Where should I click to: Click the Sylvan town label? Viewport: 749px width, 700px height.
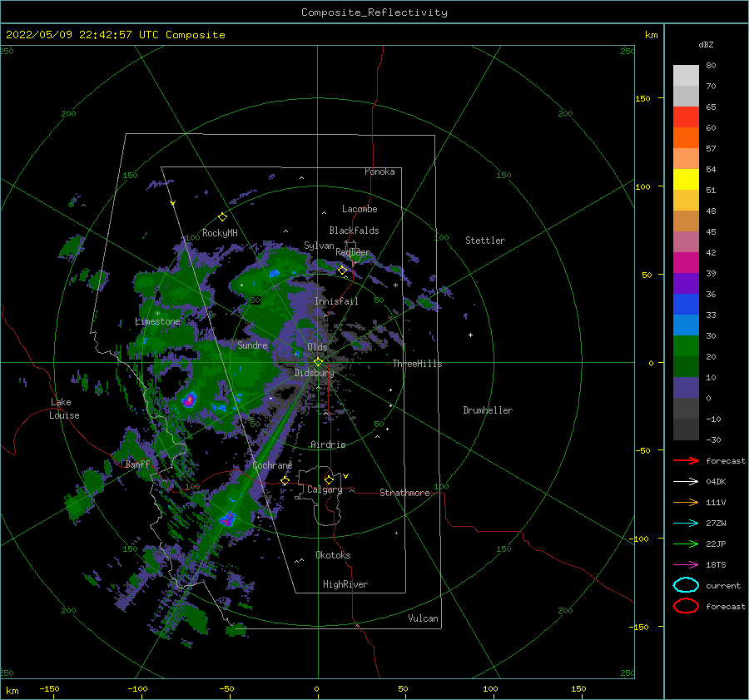319,246
